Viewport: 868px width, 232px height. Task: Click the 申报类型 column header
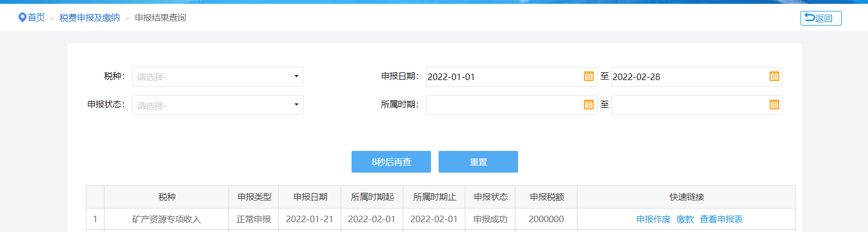click(x=254, y=197)
